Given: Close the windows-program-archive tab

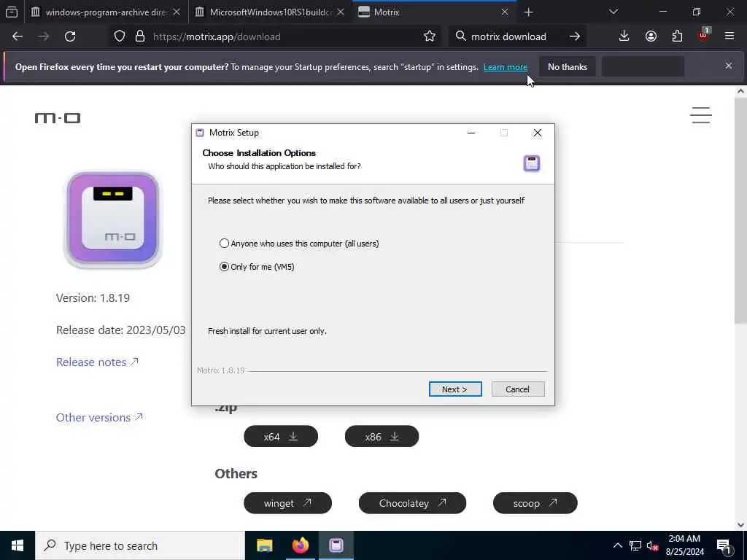Looking at the screenshot, I should pos(177,12).
